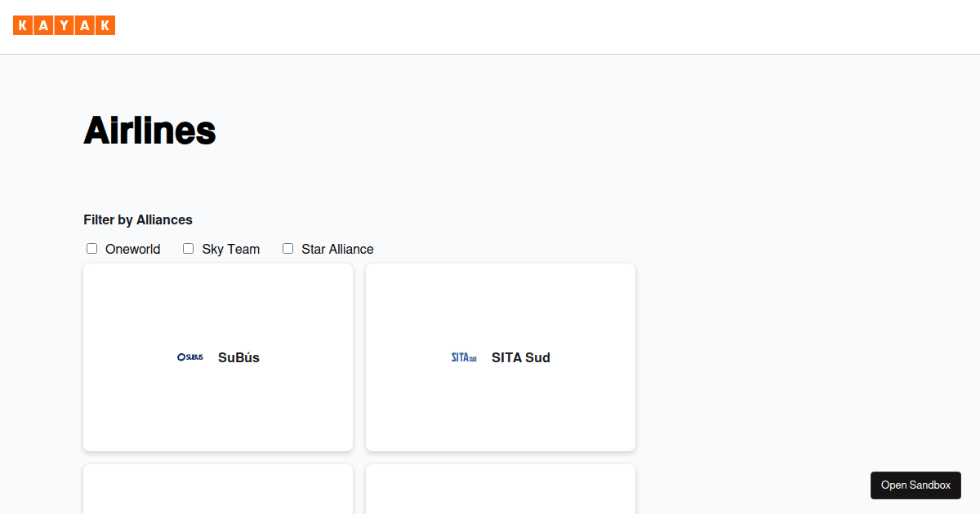The width and height of the screenshot is (980, 514).
Task: Click the letter K in the KAYAK logo
Action: (24, 25)
